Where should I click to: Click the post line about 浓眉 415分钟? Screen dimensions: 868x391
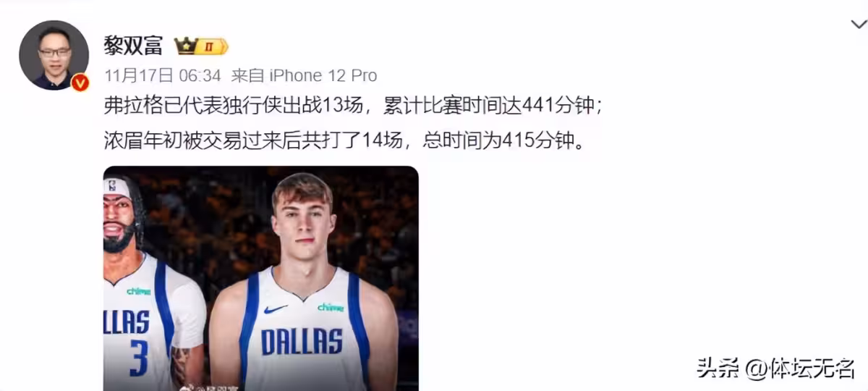[x=344, y=138]
